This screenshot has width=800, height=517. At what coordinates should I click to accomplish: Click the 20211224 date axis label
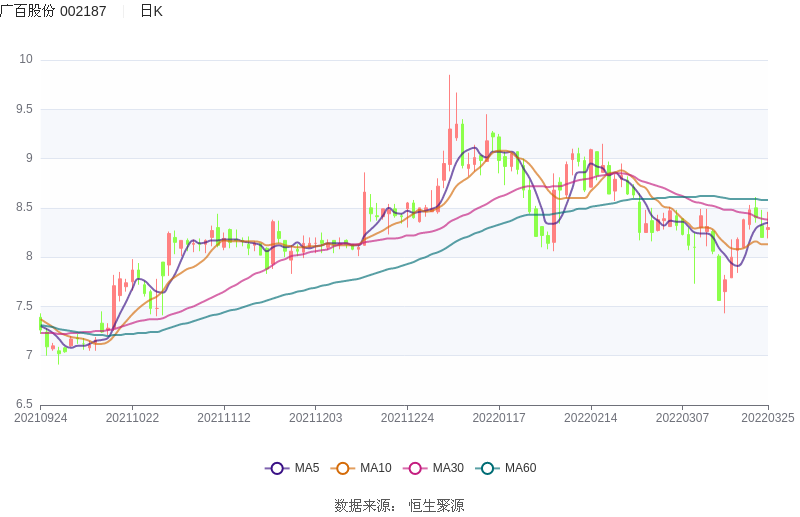407,418
